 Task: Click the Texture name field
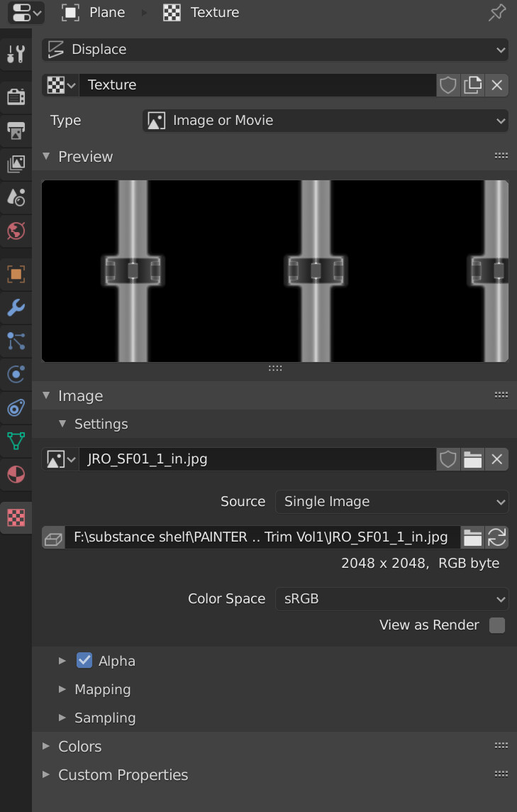point(257,85)
